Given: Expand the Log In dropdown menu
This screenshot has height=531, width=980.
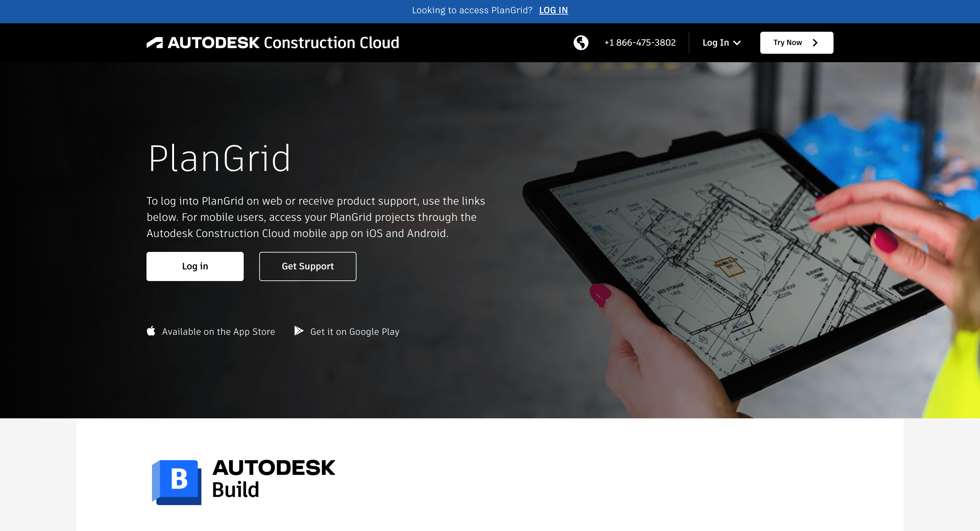Looking at the screenshot, I should point(721,42).
